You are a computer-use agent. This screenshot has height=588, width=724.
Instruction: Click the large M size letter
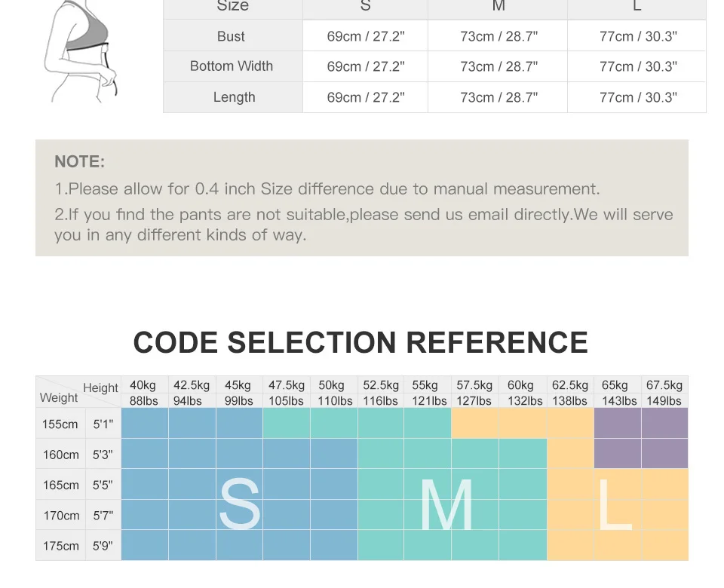446,504
